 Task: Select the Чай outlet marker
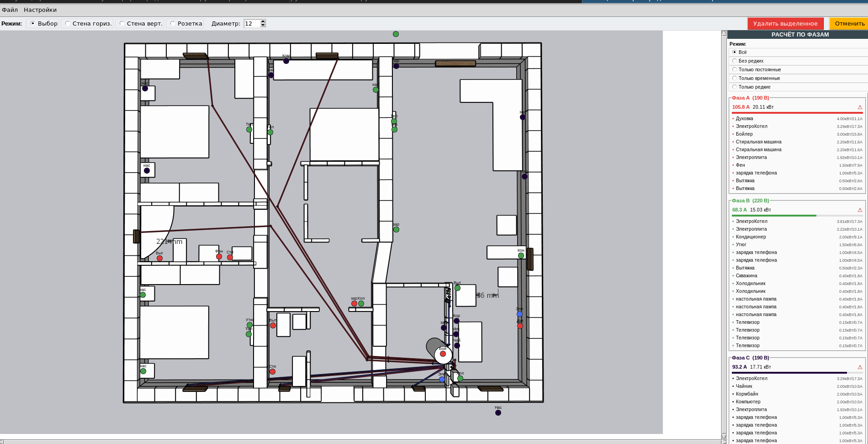coord(457,345)
